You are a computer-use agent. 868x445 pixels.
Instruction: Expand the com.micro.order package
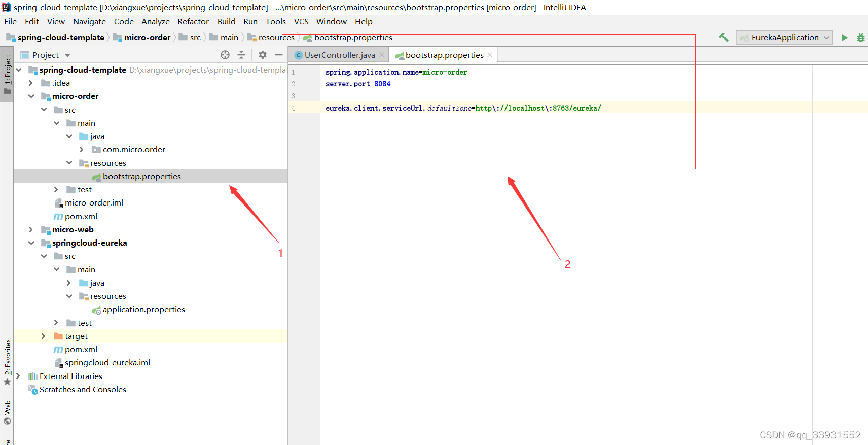[x=82, y=149]
